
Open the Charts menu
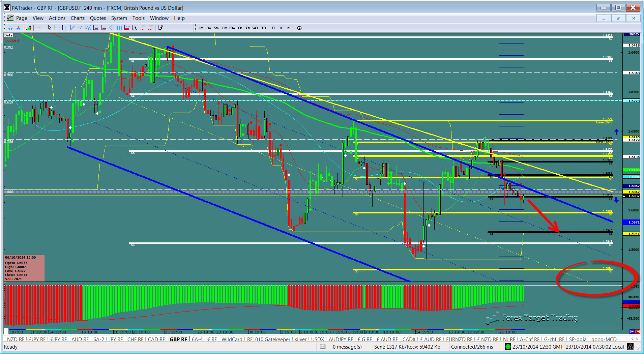[x=78, y=18]
